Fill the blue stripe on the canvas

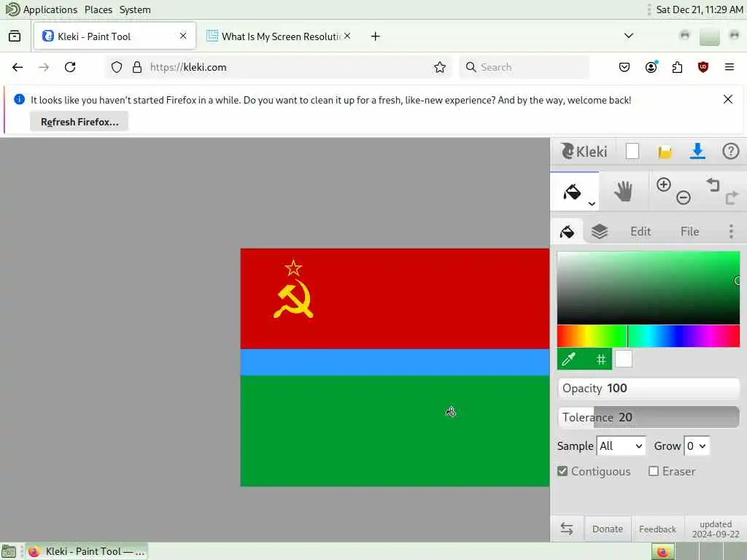(x=395, y=362)
